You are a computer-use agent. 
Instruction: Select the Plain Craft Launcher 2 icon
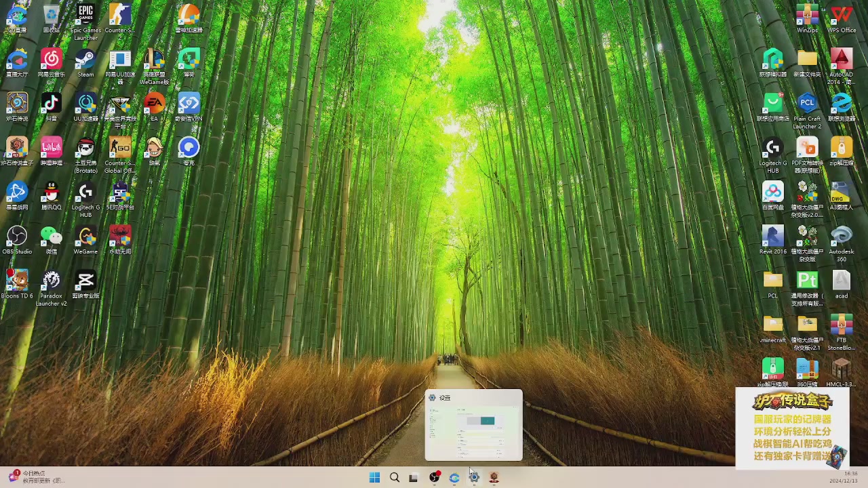coord(807,111)
